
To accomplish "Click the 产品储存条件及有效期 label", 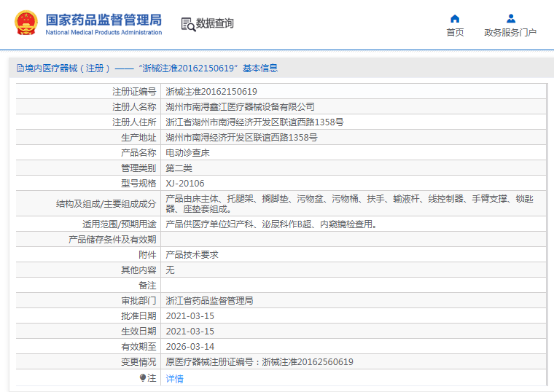I will point(112,240).
